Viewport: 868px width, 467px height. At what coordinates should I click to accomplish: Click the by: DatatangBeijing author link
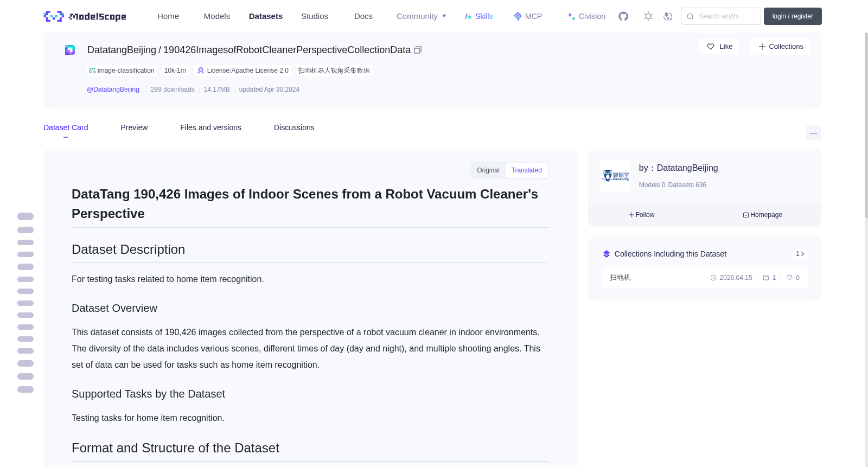pos(678,168)
